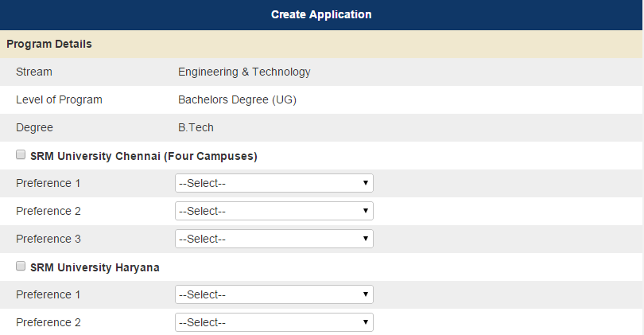The width and height of the screenshot is (644, 335).
Task: Click the "B.Tech" degree value
Action: (x=196, y=127)
